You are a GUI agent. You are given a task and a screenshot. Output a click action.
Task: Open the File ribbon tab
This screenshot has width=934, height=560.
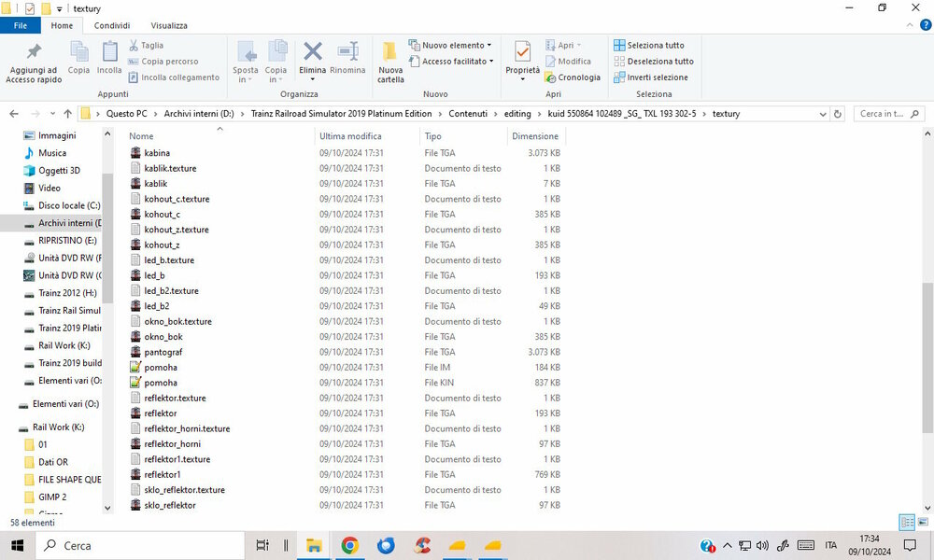pyautogui.click(x=21, y=25)
